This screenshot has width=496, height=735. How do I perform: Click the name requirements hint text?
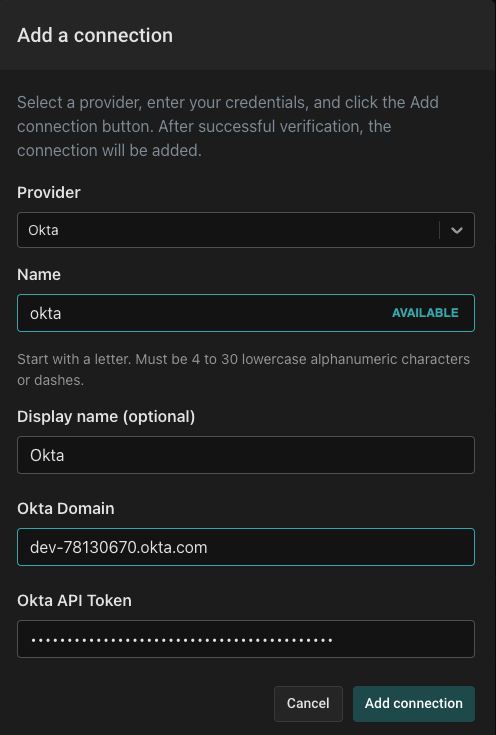coord(243,369)
